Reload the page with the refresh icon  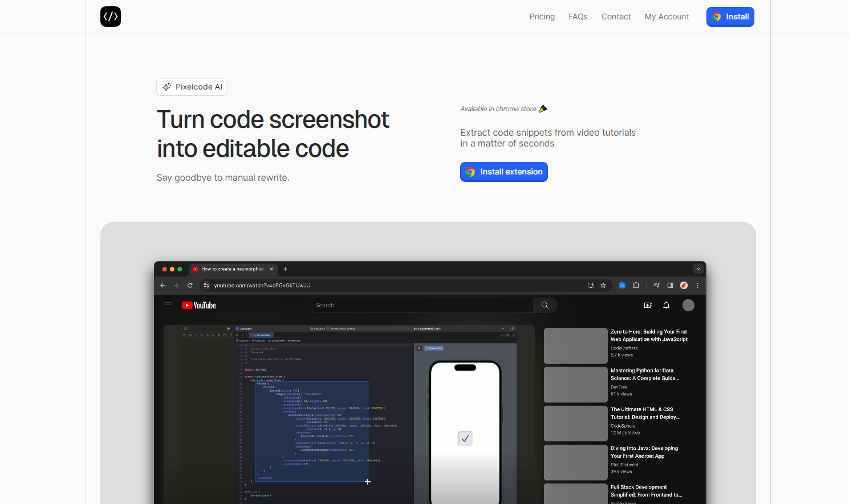190,285
